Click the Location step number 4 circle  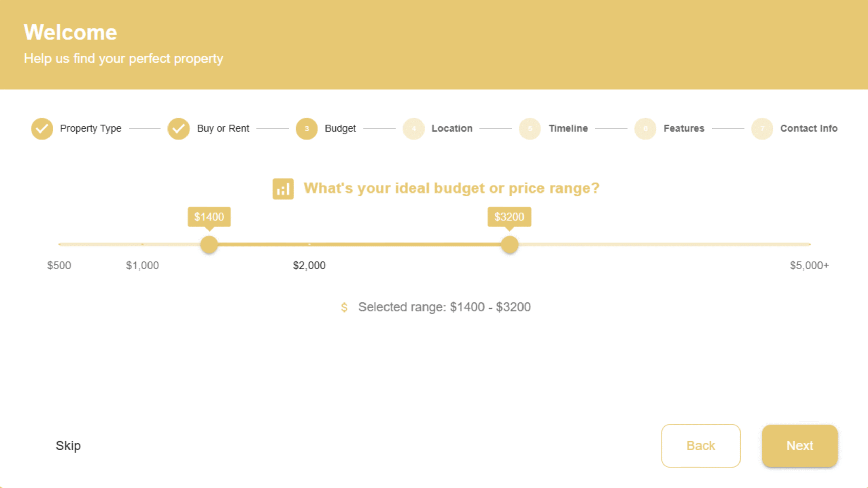coord(413,129)
